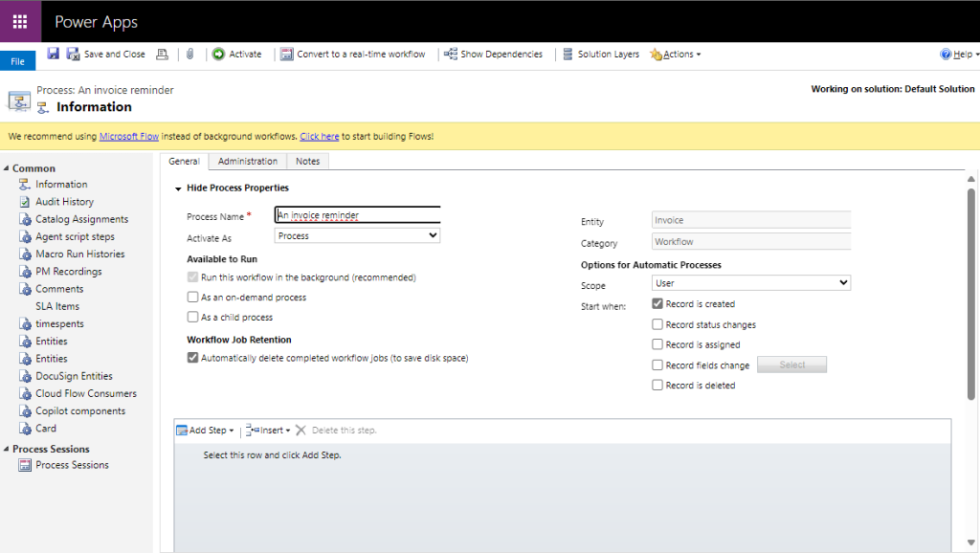The width and height of the screenshot is (980, 553).
Task: Enable 'Record is deleted' trigger
Action: coord(657,385)
